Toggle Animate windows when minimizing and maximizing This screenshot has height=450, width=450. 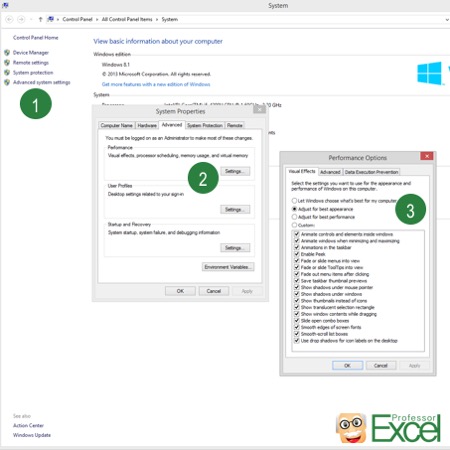(x=297, y=241)
